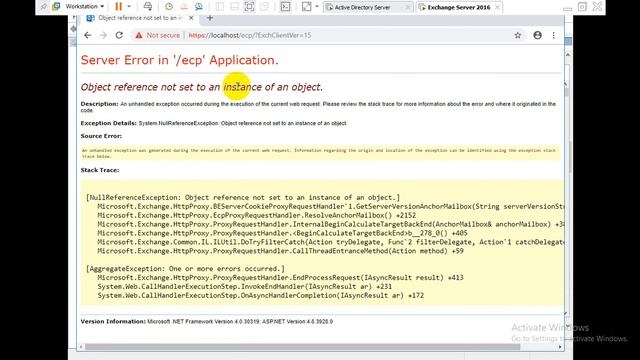Pause the virtual machine

pos(118,7)
